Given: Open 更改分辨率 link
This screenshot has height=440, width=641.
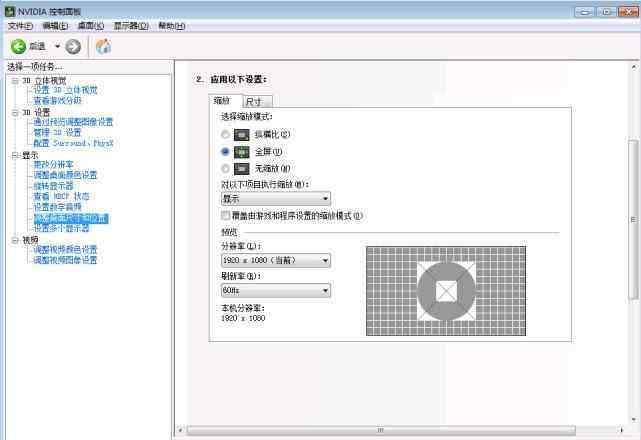Looking at the screenshot, I should tap(53, 164).
